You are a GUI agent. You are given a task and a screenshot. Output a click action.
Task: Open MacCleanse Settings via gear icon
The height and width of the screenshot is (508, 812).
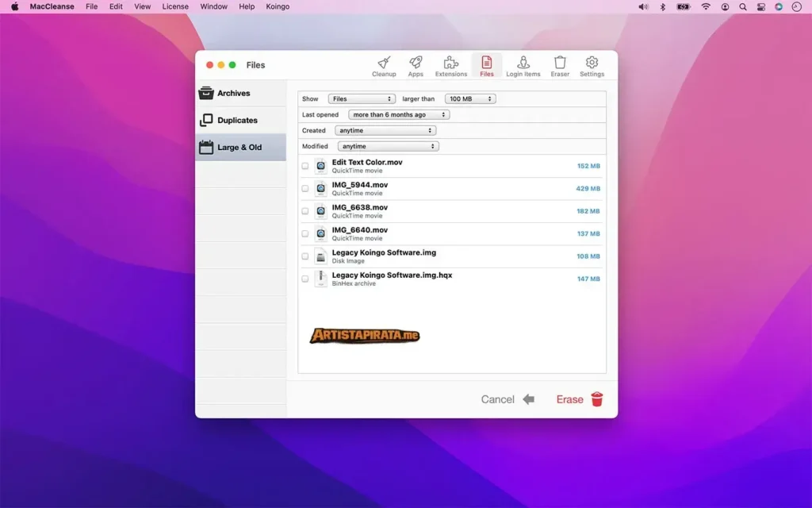(x=592, y=65)
